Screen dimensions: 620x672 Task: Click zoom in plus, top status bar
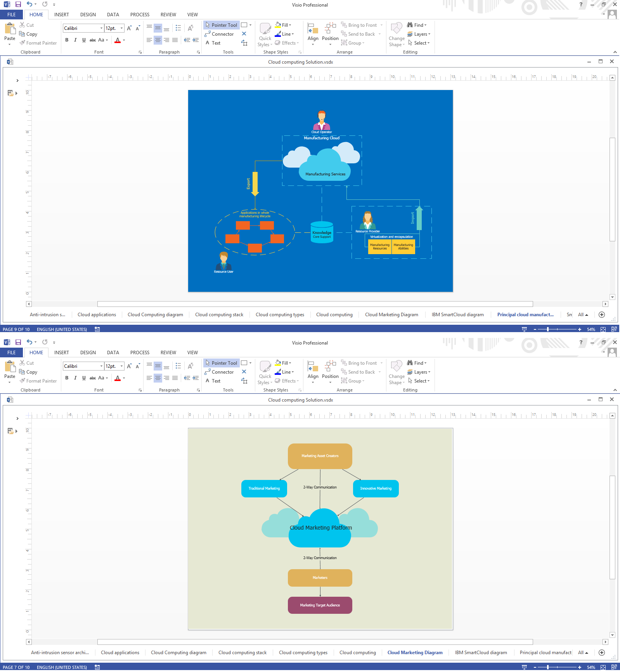(x=580, y=329)
